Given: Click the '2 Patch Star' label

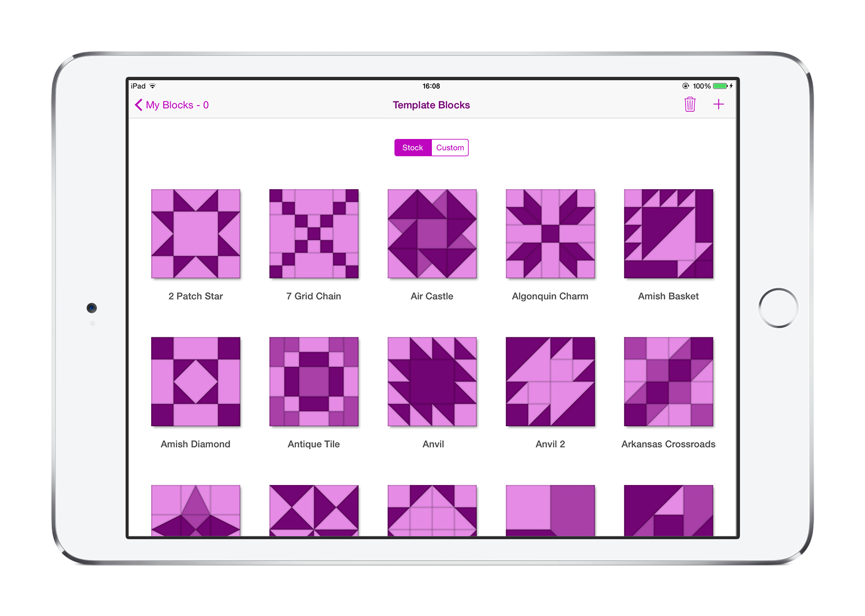Looking at the screenshot, I should 195,296.
